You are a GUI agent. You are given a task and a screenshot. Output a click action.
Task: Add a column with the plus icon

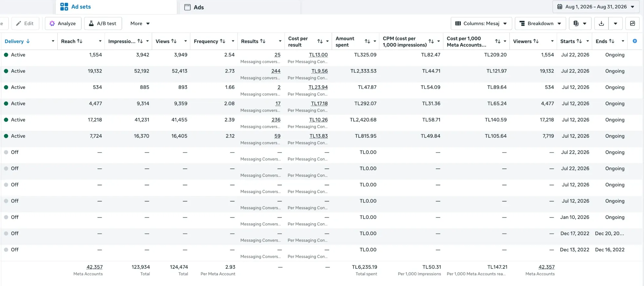pos(635,41)
